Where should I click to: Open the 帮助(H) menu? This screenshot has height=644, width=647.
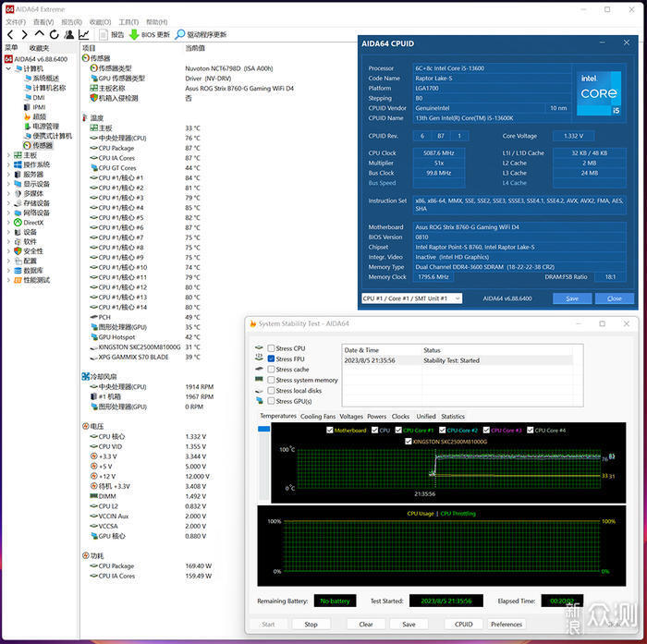pos(157,22)
